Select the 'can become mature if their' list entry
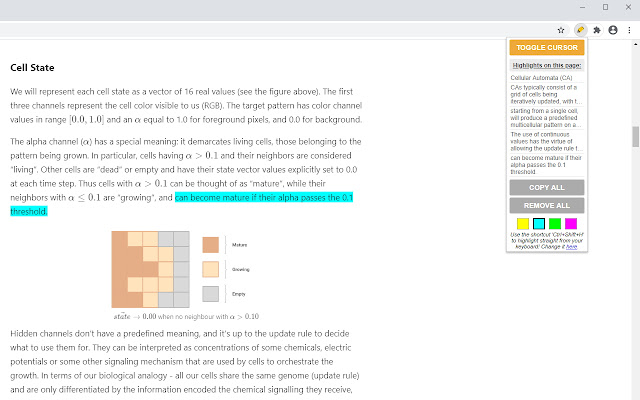 pos(547,165)
